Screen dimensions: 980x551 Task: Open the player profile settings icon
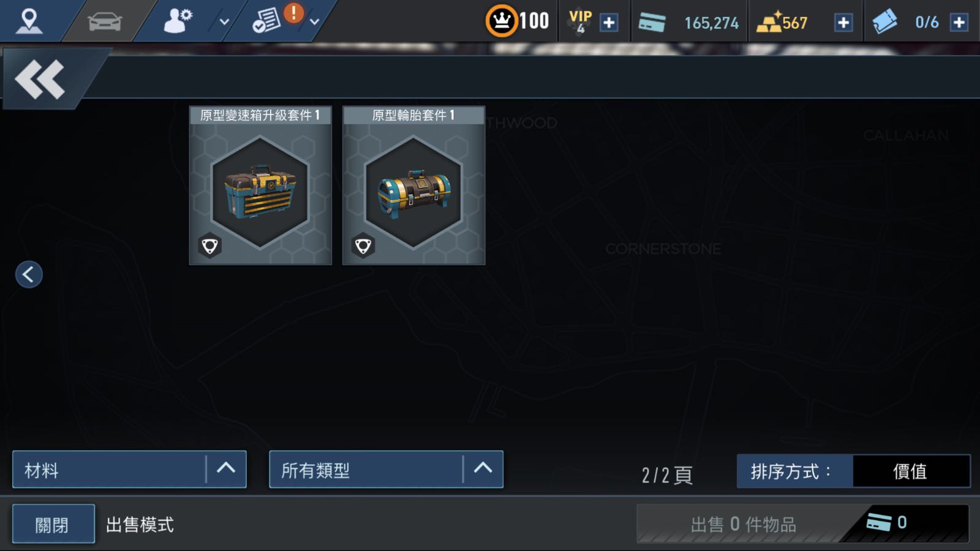coord(178,21)
